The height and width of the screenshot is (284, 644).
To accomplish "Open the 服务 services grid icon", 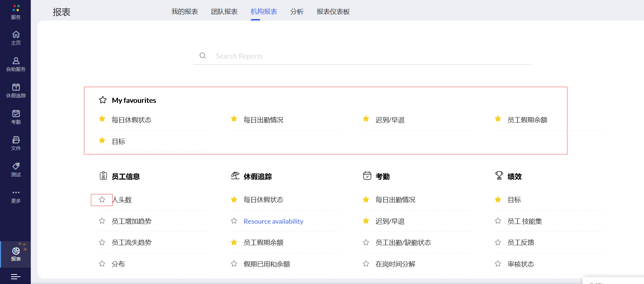I will click(16, 12).
